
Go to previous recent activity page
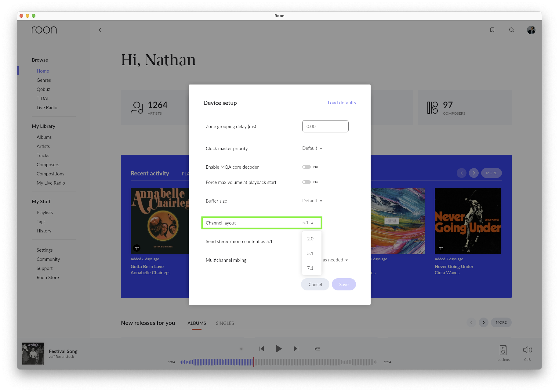pos(462,173)
